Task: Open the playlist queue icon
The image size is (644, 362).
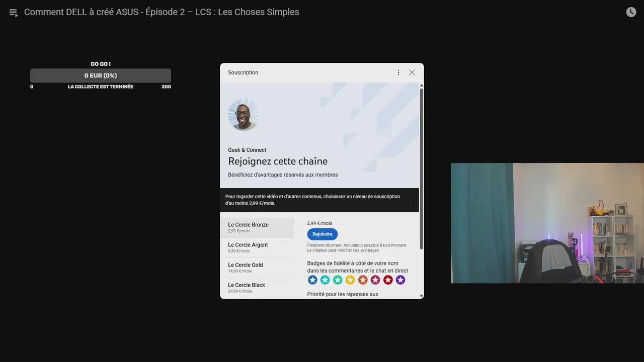Action: pyautogui.click(x=14, y=13)
